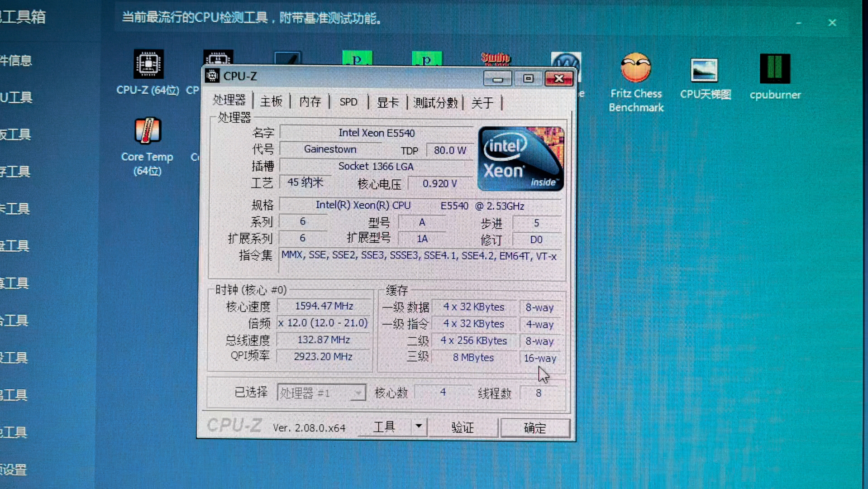Click the 验证 button
This screenshot has height=489, width=868.
pos(463,427)
